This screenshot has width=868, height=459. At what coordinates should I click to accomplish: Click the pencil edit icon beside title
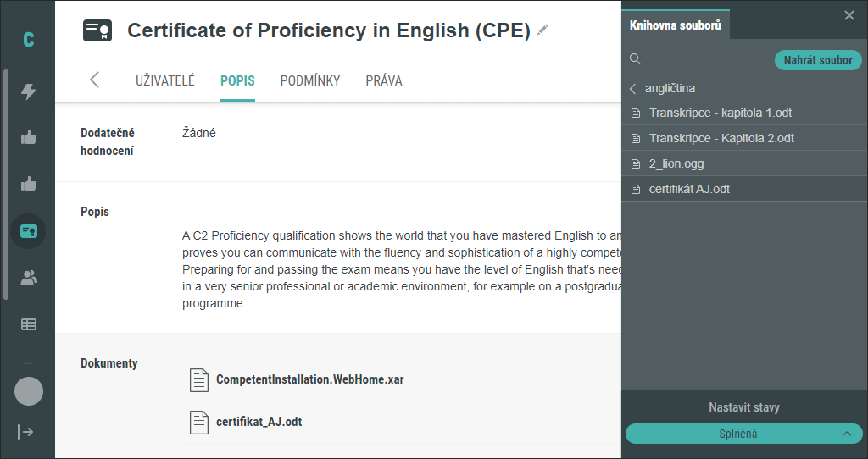pos(542,30)
